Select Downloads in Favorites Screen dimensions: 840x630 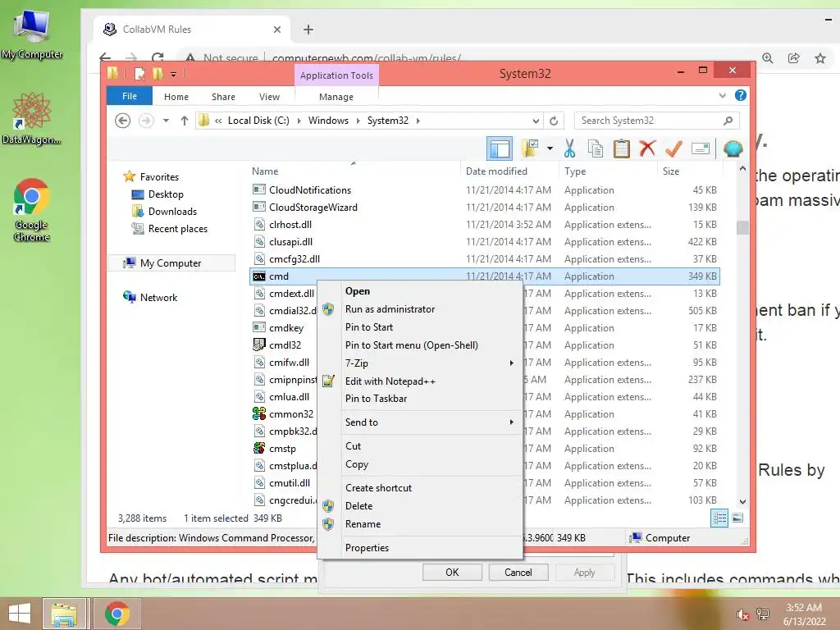(172, 212)
